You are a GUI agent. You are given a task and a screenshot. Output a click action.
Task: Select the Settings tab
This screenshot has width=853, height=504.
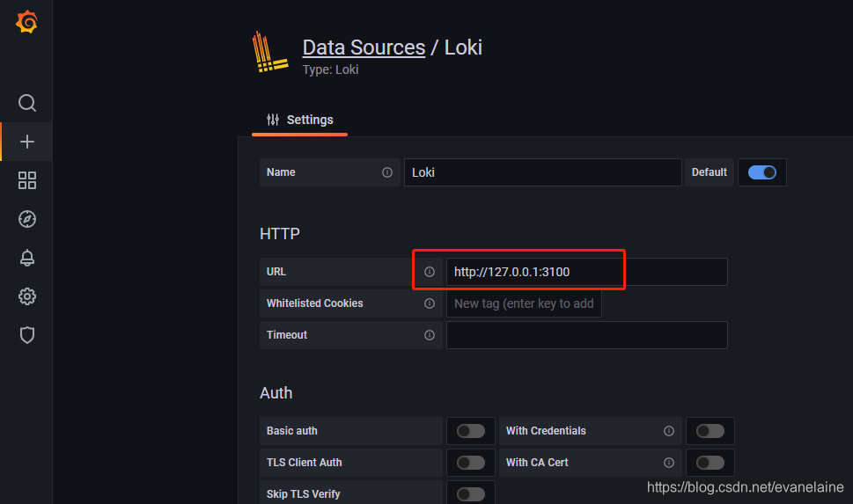point(300,121)
